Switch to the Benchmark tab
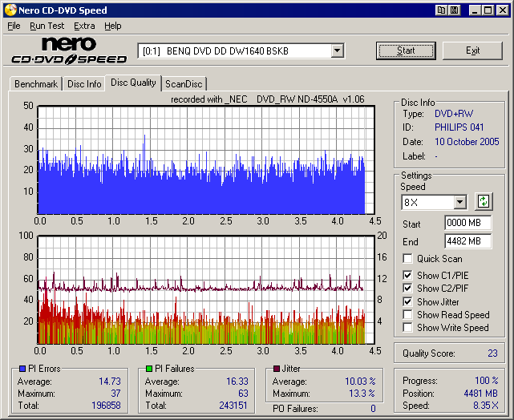The height and width of the screenshot is (420, 514). (36, 84)
